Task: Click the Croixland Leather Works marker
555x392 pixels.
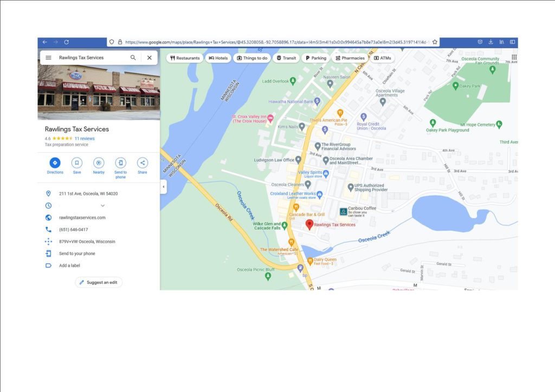Action: click(320, 194)
